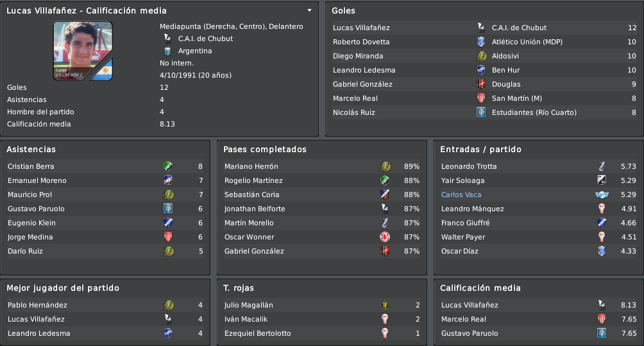The height and width of the screenshot is (346, 644).
Task: Select Cristian Berra in Asistencias list
Action: click(31, 166)
